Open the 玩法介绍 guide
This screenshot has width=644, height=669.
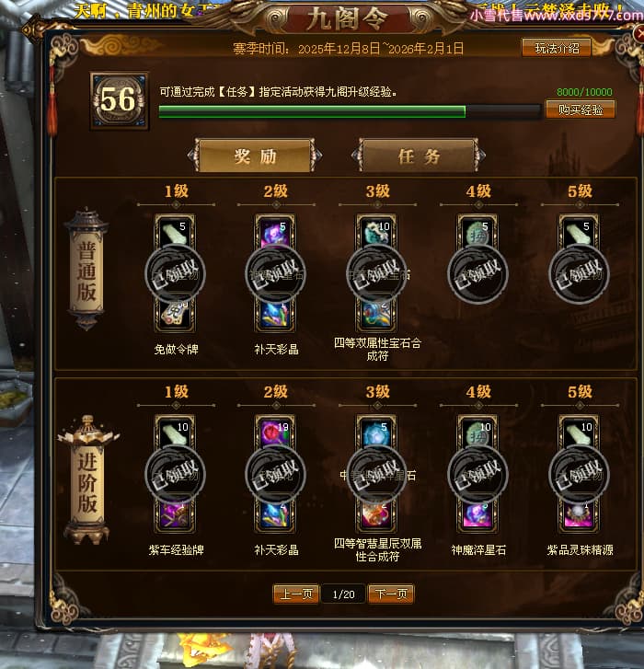point(557,48)
